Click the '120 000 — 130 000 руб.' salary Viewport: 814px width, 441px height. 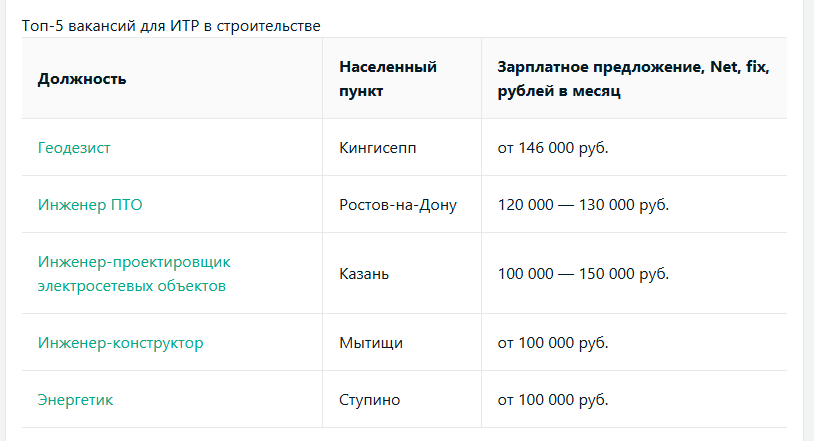click(x=583, y=205)
